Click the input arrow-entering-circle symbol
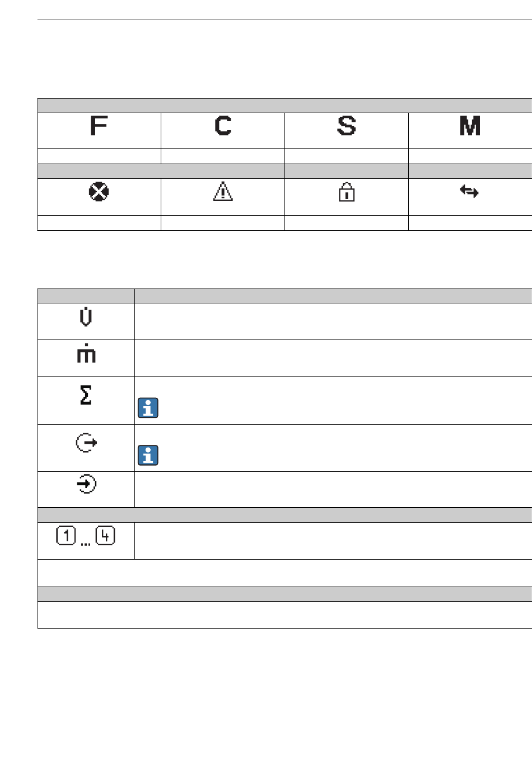 (86, 484)
